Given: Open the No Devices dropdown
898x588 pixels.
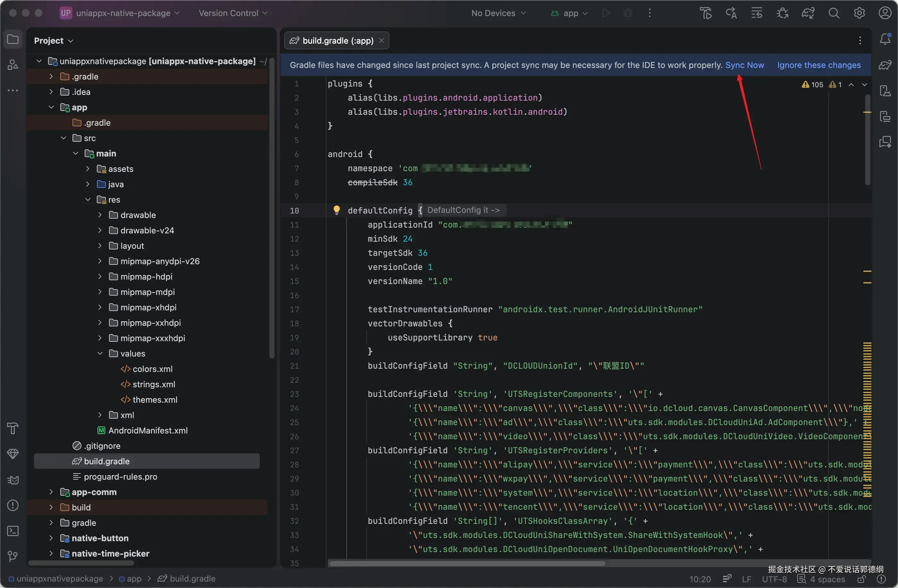Looking at the screenshot, I should pyautogui.click(x=498, y=13).
